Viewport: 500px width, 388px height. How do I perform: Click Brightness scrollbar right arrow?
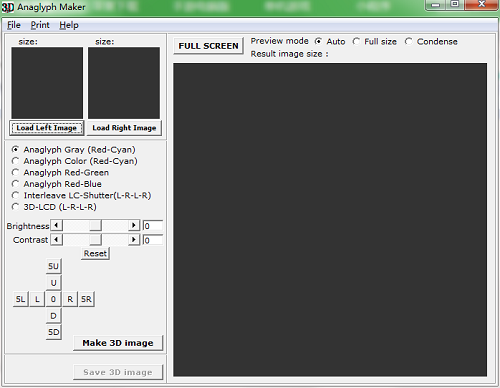click(x=134, y=225)
